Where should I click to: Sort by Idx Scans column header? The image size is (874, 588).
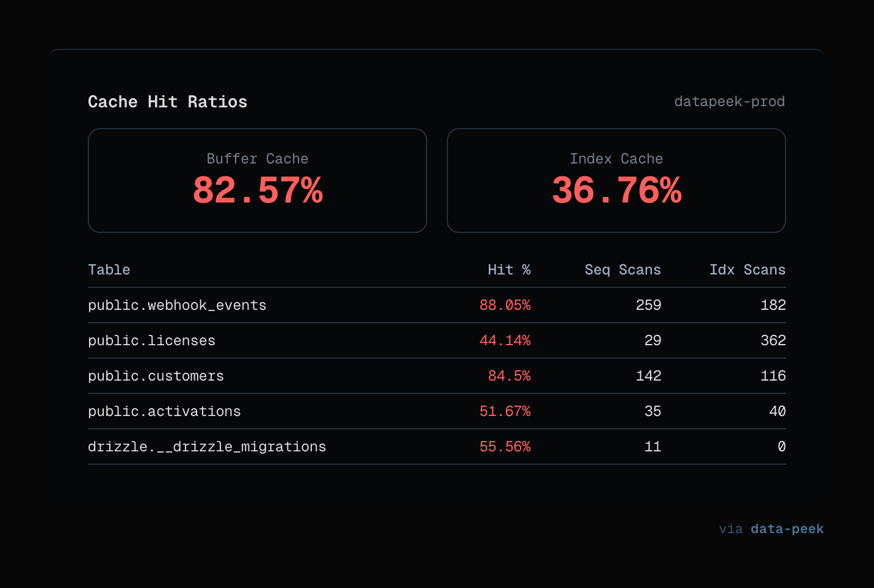point(747,270)
